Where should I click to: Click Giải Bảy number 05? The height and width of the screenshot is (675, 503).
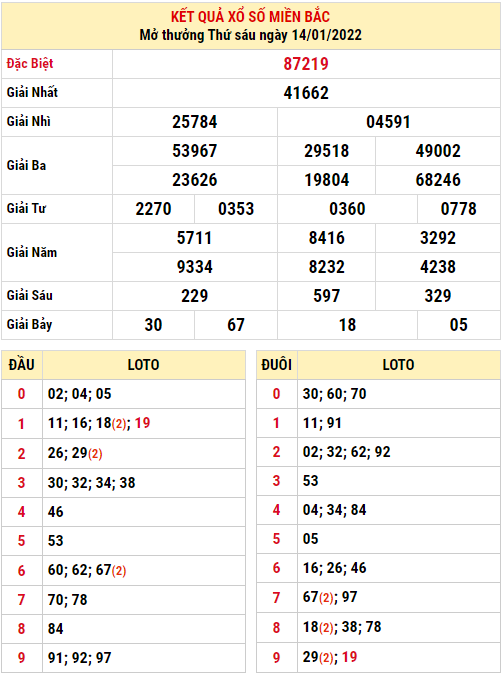tap(458, 325)
